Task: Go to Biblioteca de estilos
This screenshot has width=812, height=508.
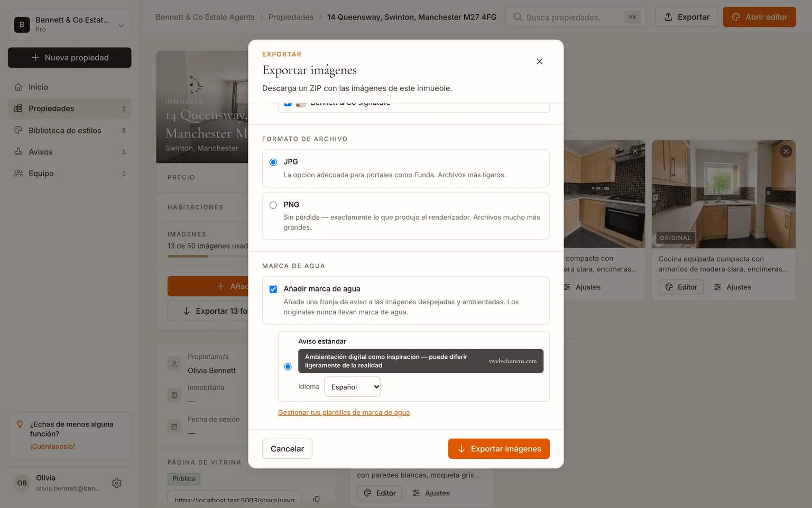Action: (70, 130)
